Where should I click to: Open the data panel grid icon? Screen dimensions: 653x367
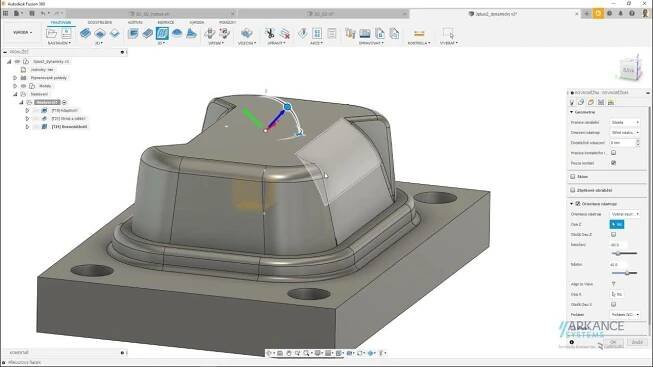[x=5, y=13]
